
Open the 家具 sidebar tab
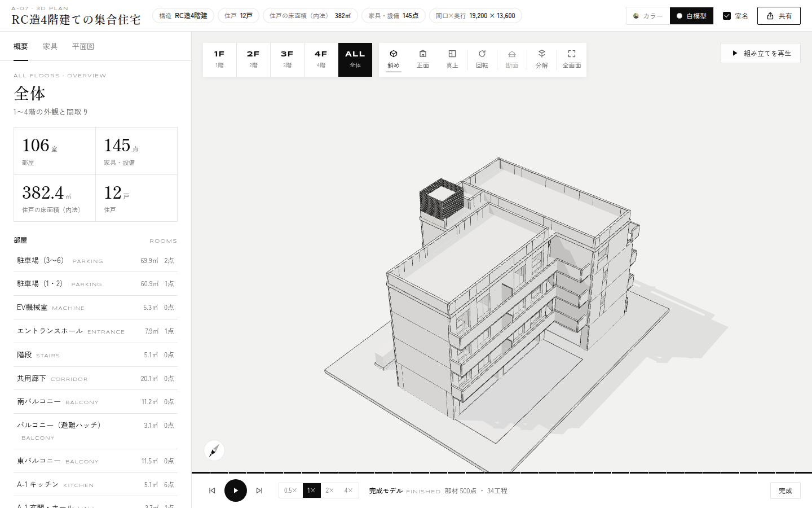[x=50, y=46]
